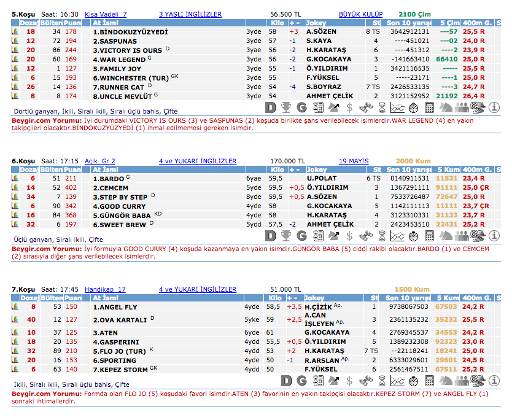Open the binoculars icon under race 5
This screenshot has width=512, height=420.
point(365,107)
